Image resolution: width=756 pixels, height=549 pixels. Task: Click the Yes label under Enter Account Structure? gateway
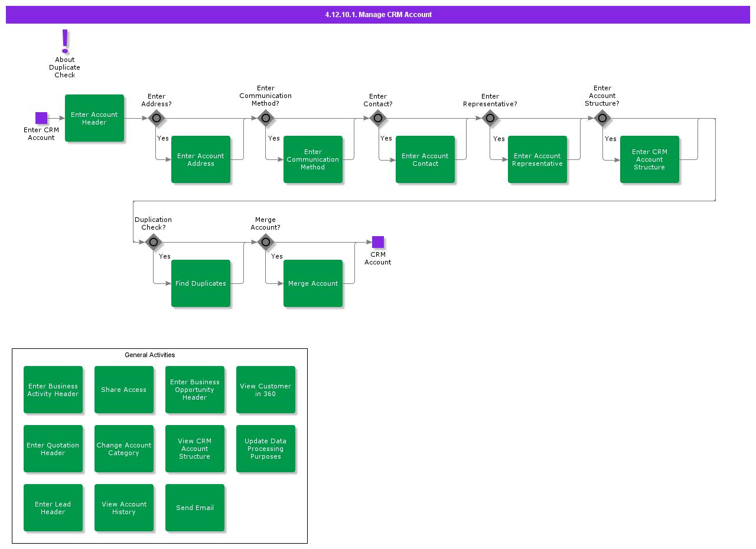tap(611, 139)
